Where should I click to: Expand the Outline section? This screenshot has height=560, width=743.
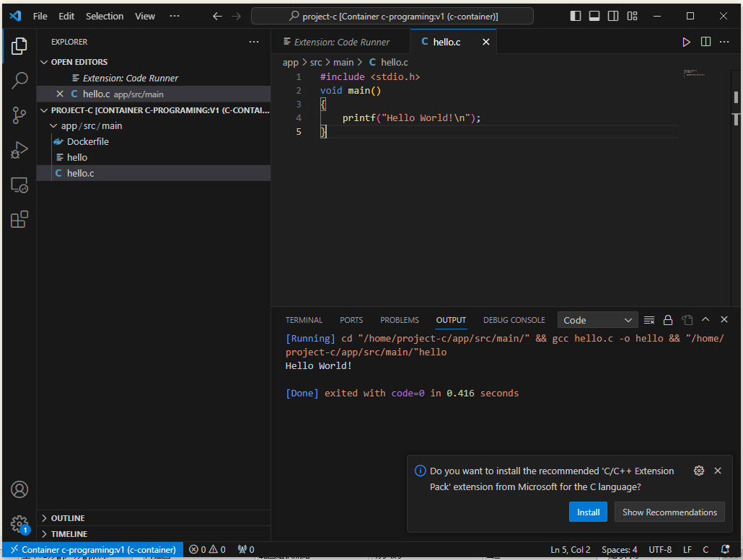pos(68,518)
